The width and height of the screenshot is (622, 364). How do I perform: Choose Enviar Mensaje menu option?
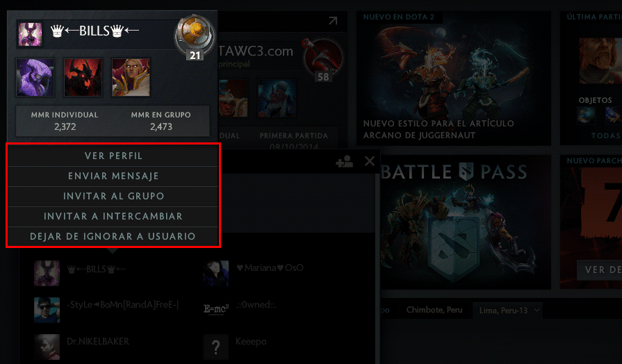[x=113, y=176]
